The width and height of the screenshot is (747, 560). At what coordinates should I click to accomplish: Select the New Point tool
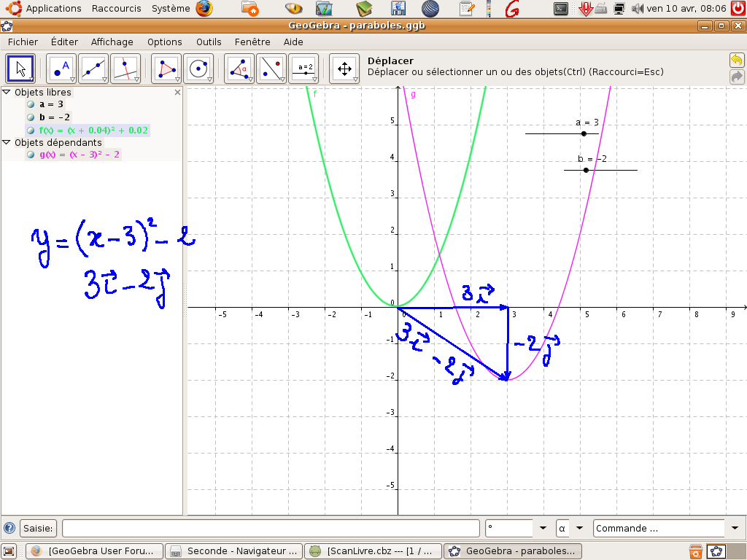61,69
